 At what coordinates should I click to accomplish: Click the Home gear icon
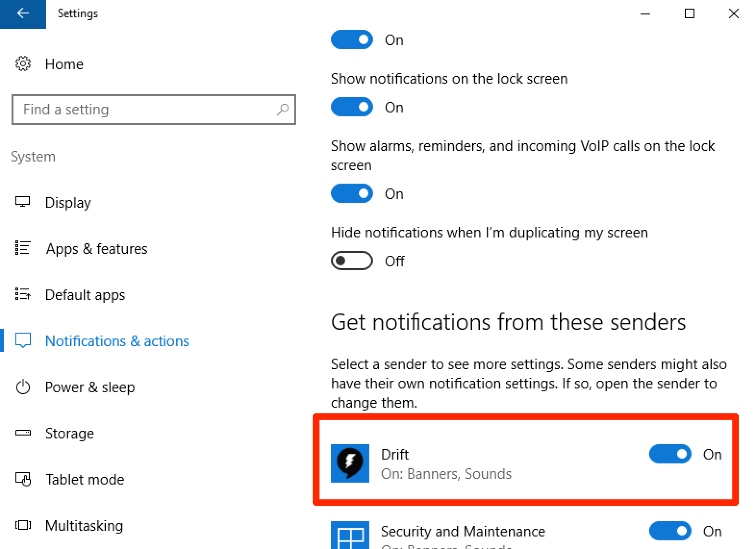[x=23, y=64]
